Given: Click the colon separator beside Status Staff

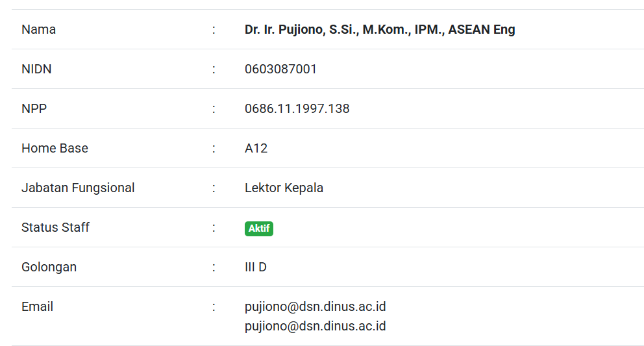Looking at the screenshot, I should point(214,227).
